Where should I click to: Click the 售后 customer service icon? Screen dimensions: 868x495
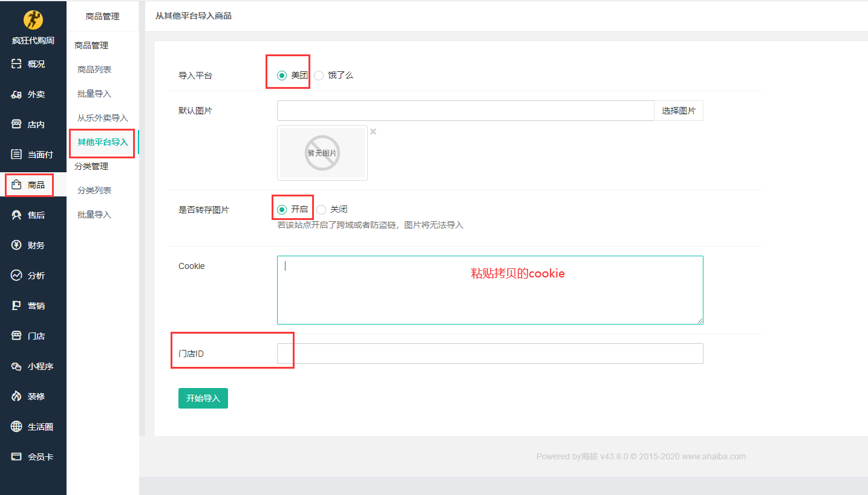point(17,215)
